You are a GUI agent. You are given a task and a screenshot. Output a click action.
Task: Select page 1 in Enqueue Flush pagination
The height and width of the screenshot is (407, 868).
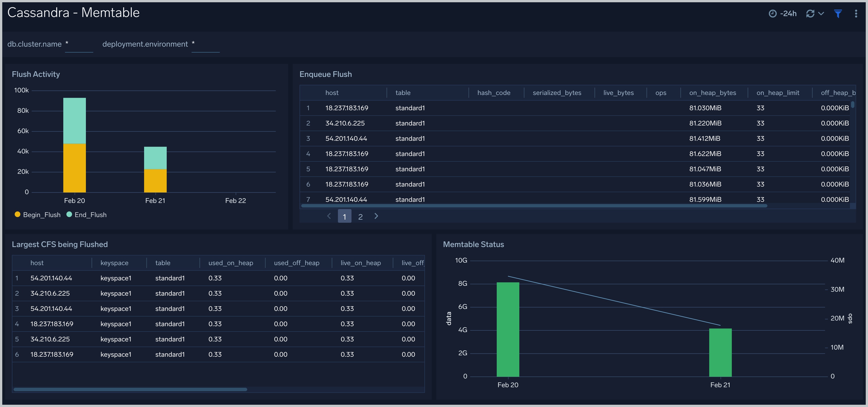(x=344, y=216)
